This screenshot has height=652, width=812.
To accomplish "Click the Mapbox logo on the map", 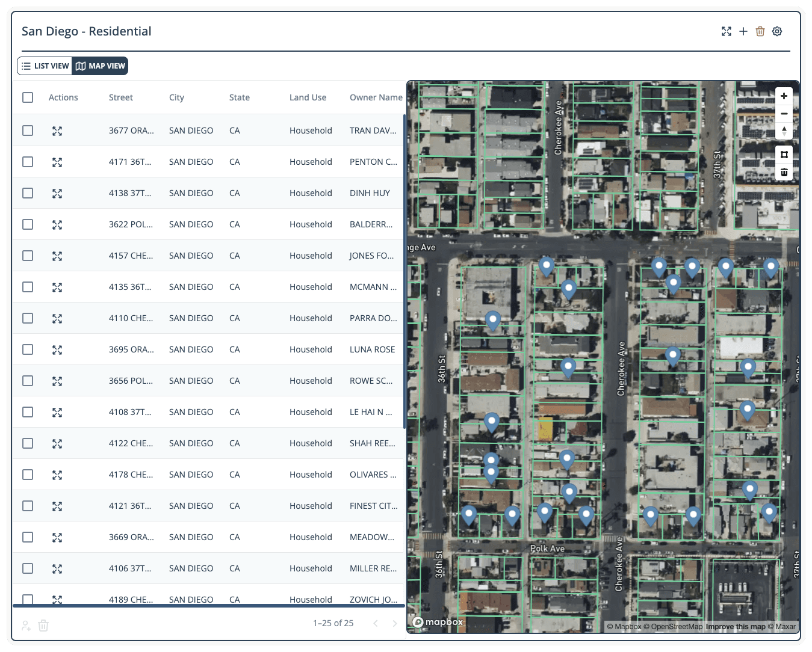I will pos(438,622).
